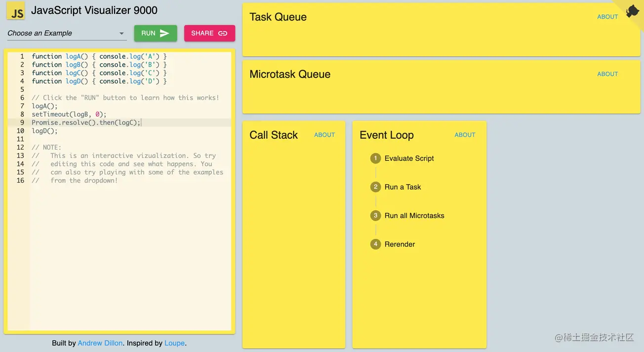Open ABOUT for the Task Queue

607,17
